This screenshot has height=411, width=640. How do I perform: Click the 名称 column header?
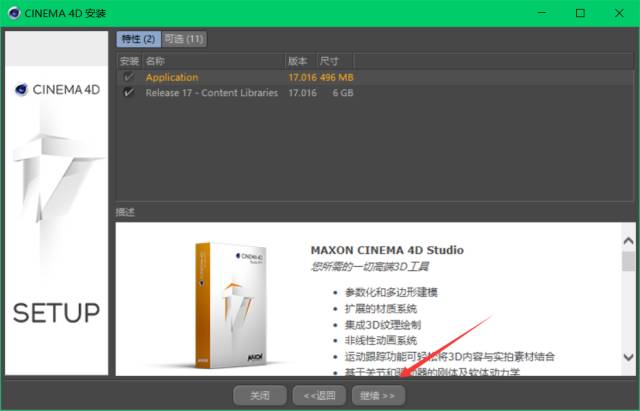point(156,60)
